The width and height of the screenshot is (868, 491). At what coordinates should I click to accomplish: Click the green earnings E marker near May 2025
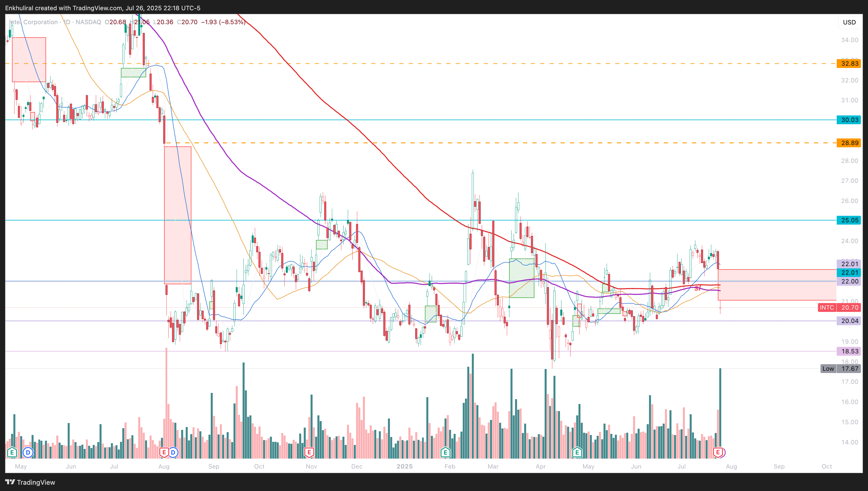(x=577, y=452)
